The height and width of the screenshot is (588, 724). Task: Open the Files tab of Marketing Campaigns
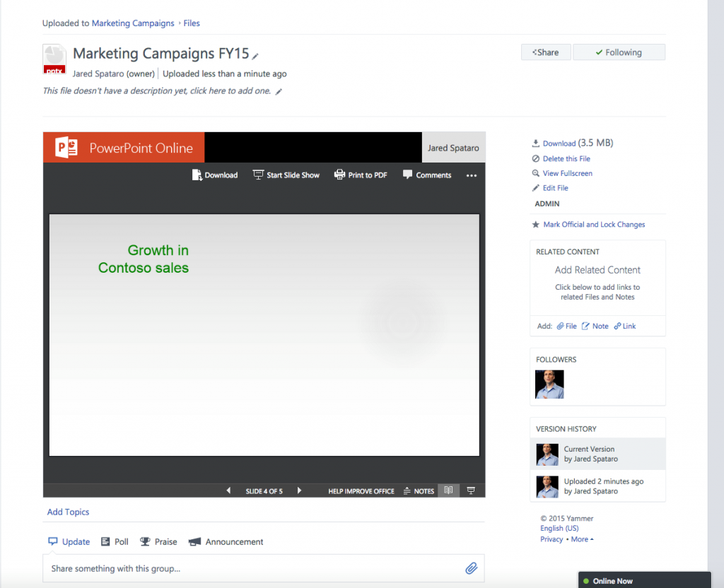[191, 23]
